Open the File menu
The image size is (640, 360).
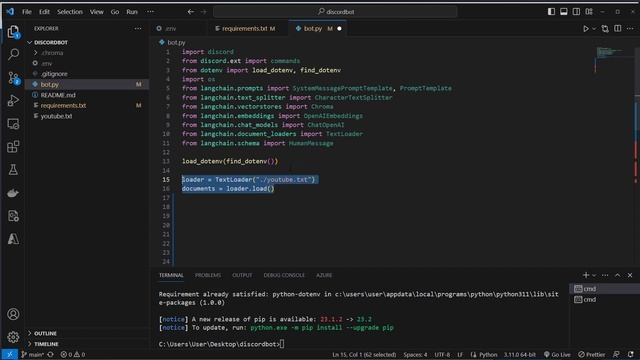[x=27, y=12]
